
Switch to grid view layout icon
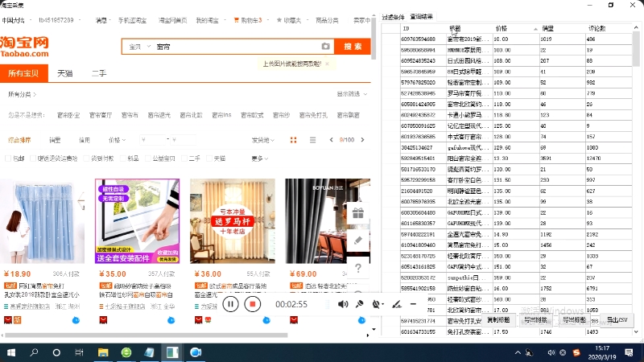point(293,139)
